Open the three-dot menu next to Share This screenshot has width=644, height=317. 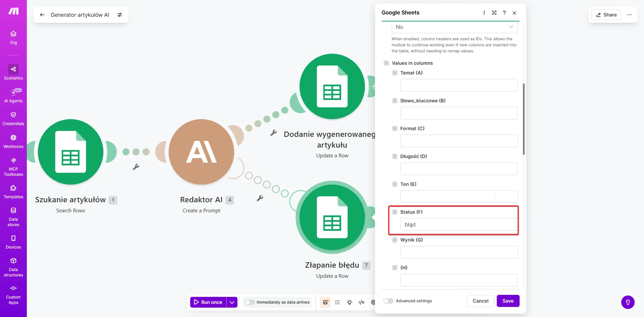[x=629, y=15]
